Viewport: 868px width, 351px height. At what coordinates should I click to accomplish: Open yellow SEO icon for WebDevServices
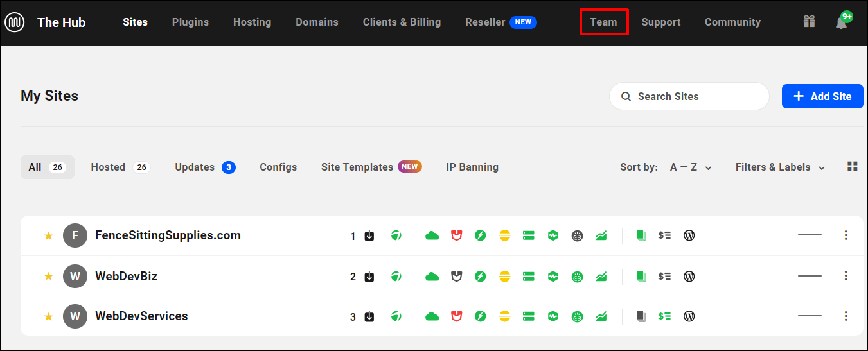[x=504, y=316]
